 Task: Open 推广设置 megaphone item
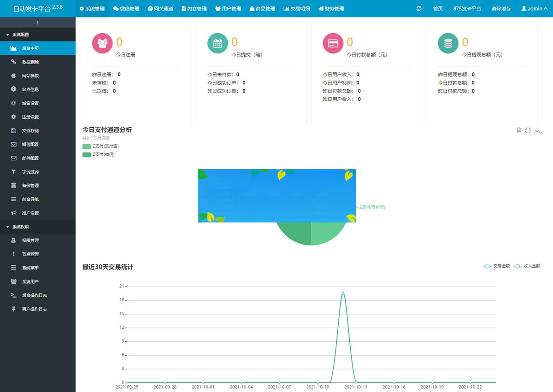pos(30,213)
